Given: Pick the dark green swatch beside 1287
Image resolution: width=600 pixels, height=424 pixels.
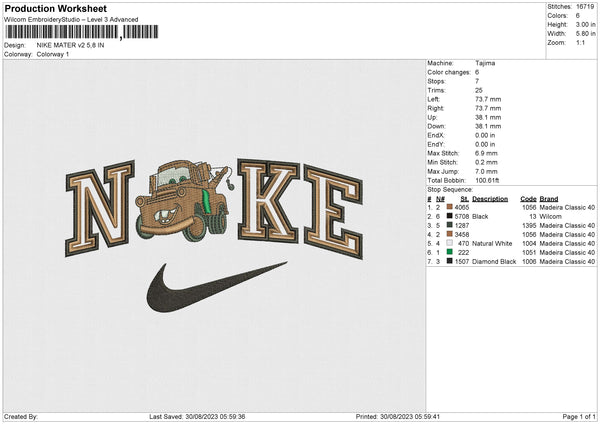Looking at the screenshot, I should [x=450, y=225].
